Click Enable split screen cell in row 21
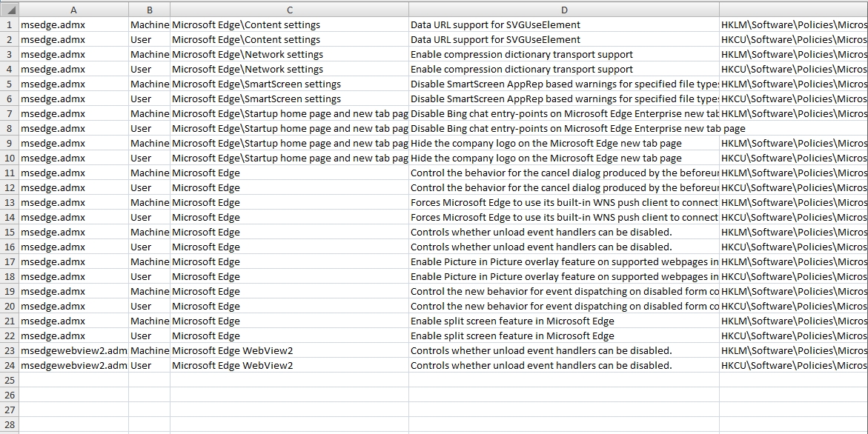Viewport: 868px width, 434px height. (x=564, y=321)
